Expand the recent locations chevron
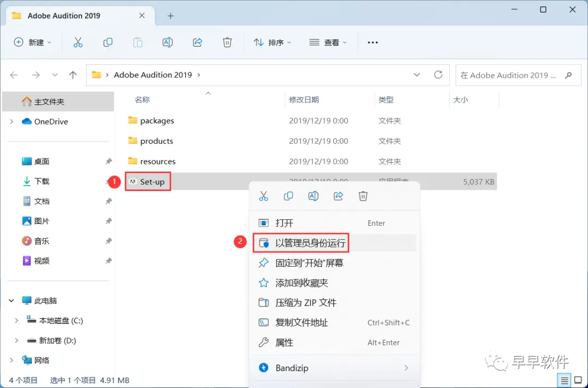Image resolution: width=588 pixels, height=388 pixels. [x=55, y=75]
